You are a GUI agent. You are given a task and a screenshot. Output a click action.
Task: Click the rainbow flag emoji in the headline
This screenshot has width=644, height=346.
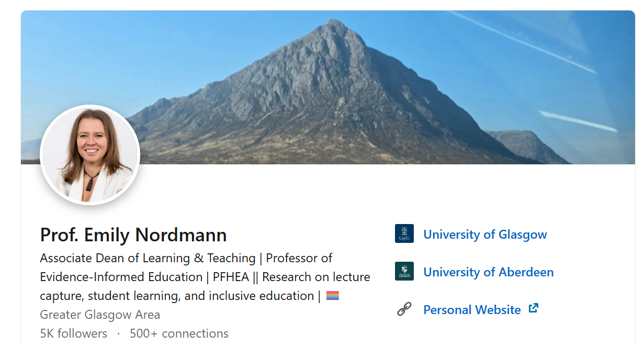point(333,296)
